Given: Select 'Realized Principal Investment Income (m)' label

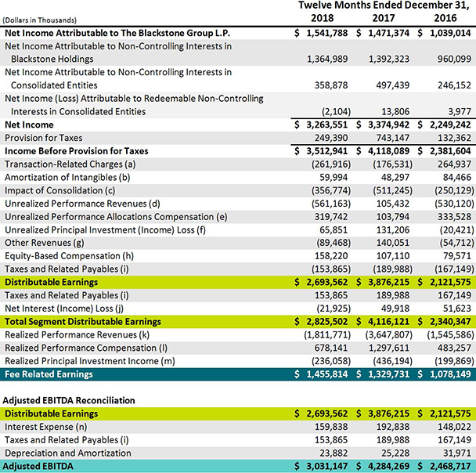Looking at the screenshot, I should (90, 361).
